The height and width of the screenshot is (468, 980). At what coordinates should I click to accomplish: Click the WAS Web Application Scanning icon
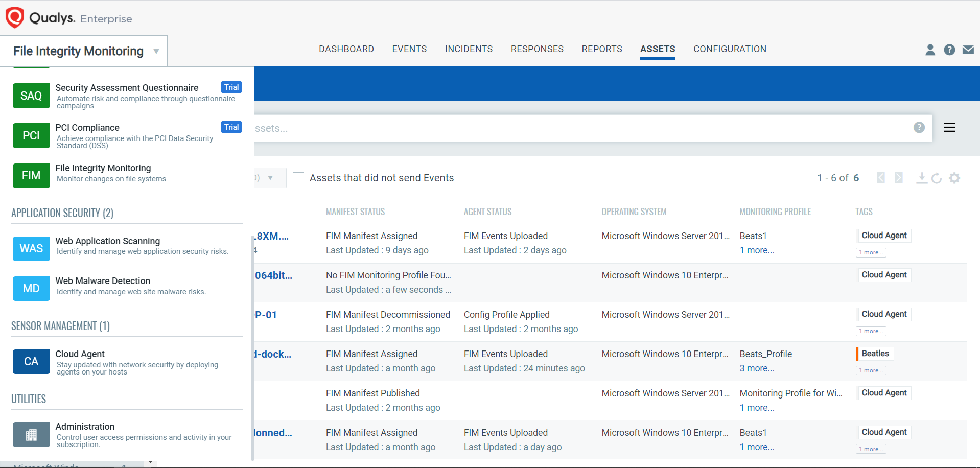[x=31, y=249]
